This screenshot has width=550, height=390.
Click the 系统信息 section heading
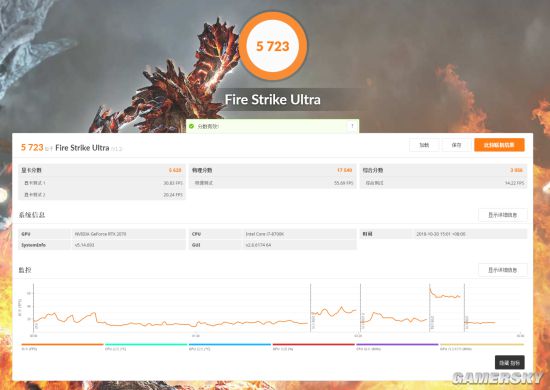coord(32,215)
